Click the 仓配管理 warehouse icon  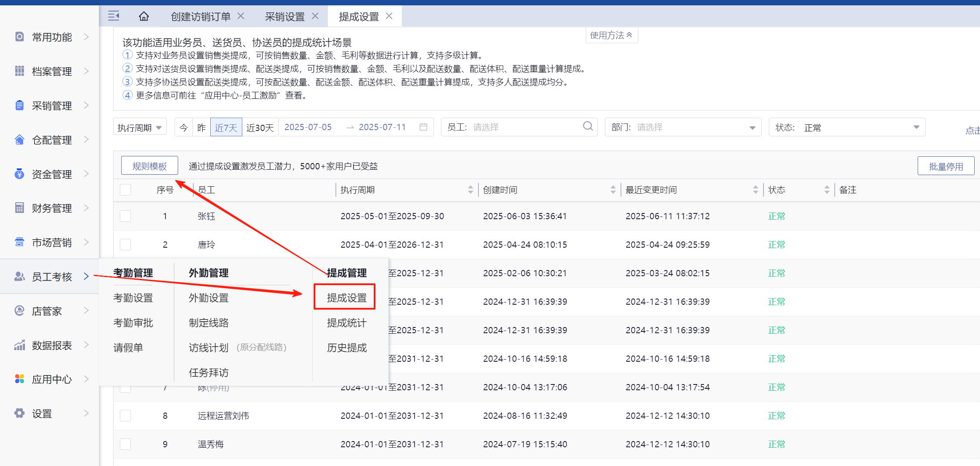[19, 140]
